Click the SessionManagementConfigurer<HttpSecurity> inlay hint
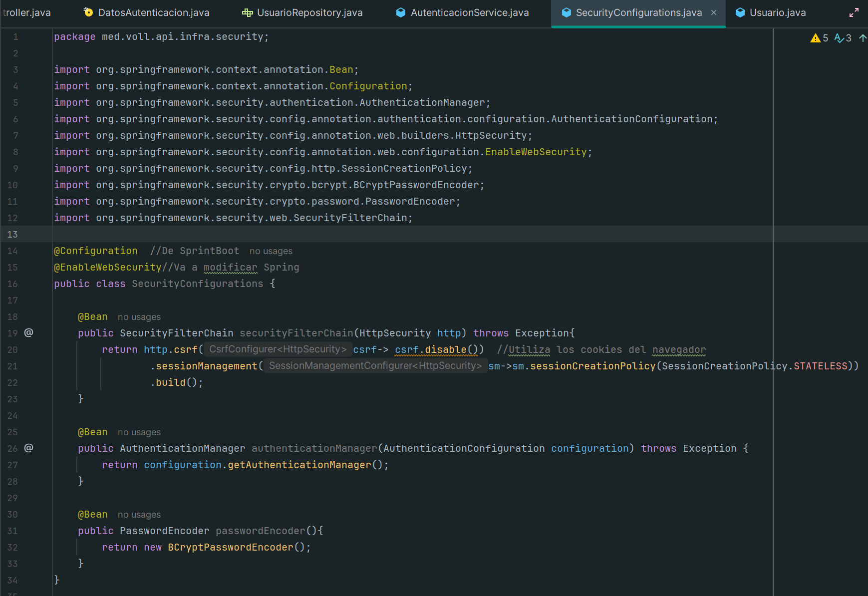The image size is (868, 596). 375,366
